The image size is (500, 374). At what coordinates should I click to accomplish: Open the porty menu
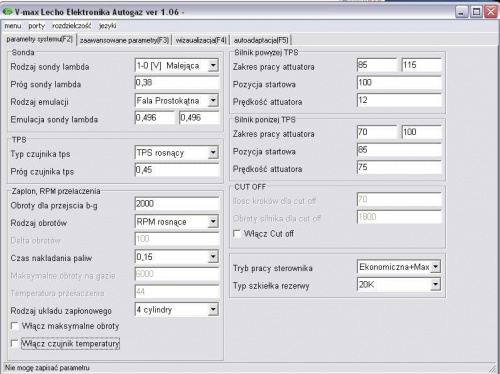coord(36,26)
